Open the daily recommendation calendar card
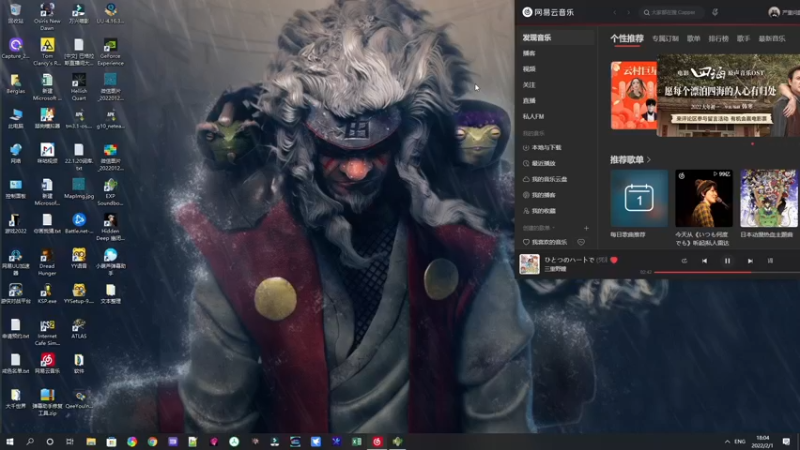800x450 pixels. coord(639,198)
